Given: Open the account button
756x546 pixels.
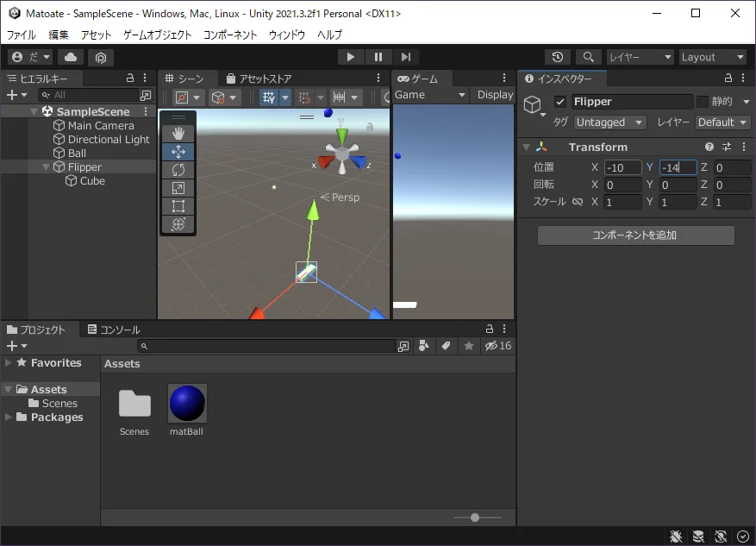Looking at the screenshot, I should click(30, 58).
